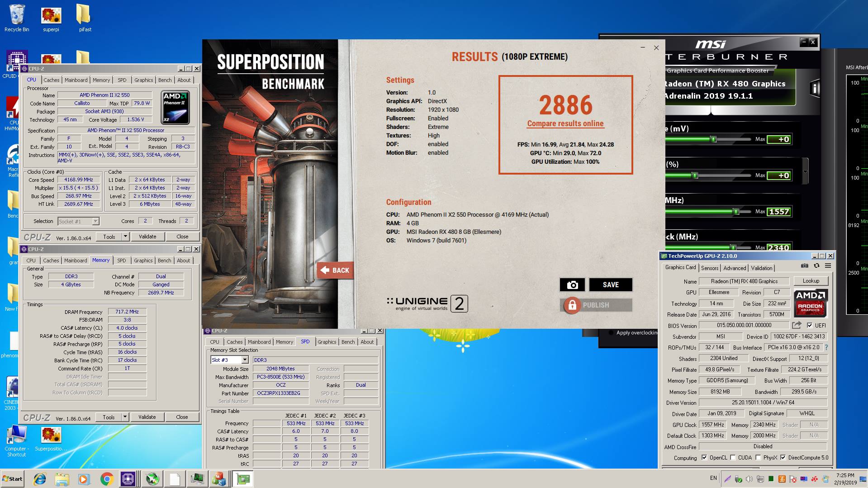Open the Validation tab in GPU-Z
868x488 pixels.
point(762,268)
